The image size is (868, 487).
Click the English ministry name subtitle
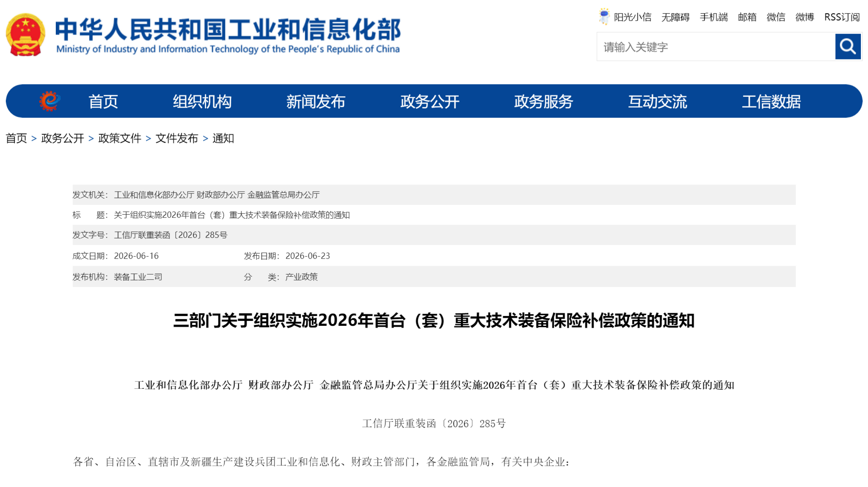coord(228,49)
